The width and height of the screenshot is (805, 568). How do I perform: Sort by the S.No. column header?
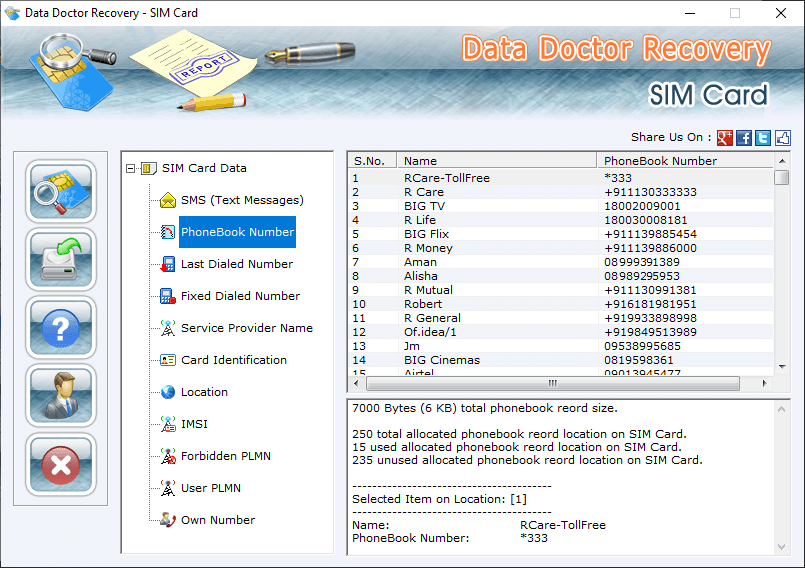pyautogui.click(x=372, y=161)
